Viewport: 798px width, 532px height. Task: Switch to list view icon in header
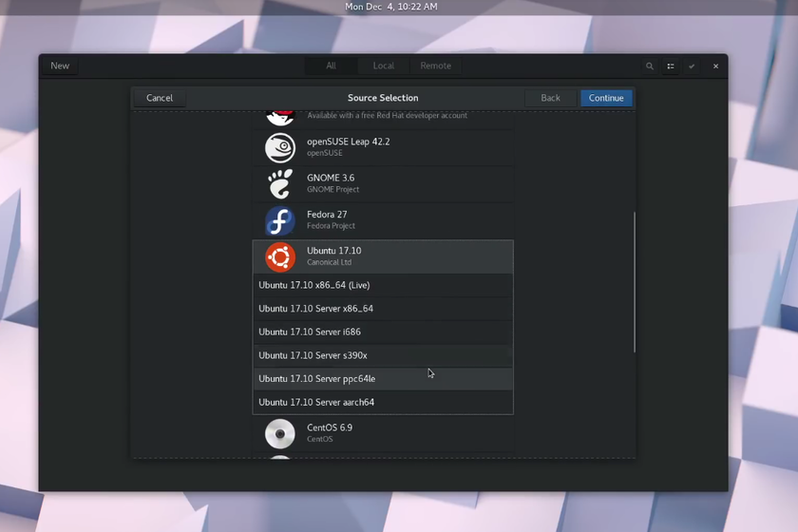[671, 66]
